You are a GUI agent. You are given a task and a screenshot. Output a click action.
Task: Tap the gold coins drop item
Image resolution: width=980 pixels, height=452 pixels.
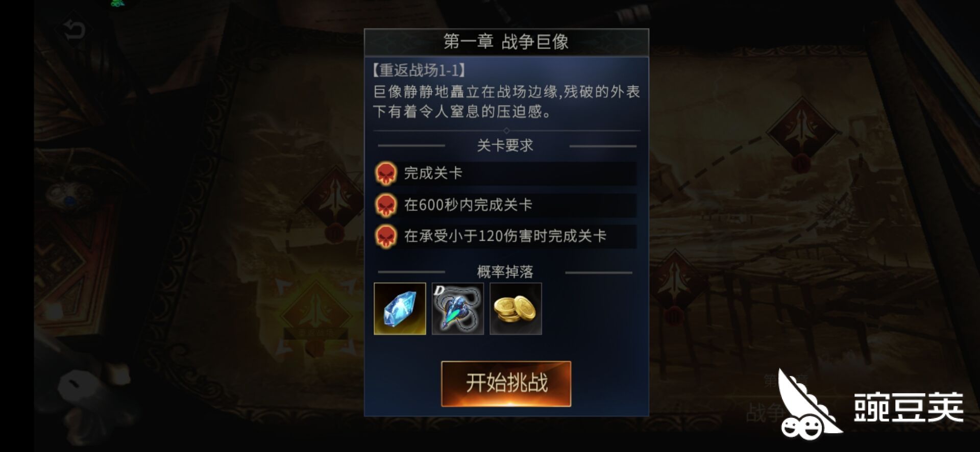click(x=516, y=309)
